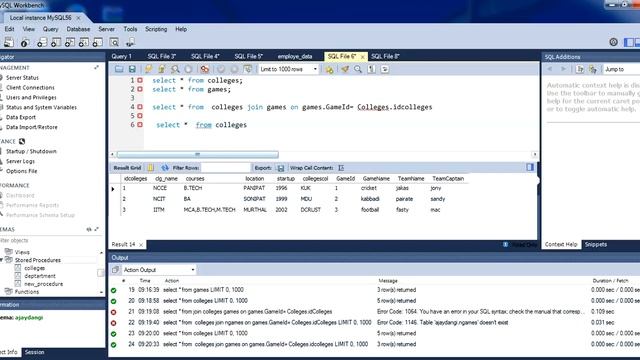Image resolution: width=640 pixels, height=360 pixels.
Task: Open Client Connections in navigator
Action: click(30, 87)
